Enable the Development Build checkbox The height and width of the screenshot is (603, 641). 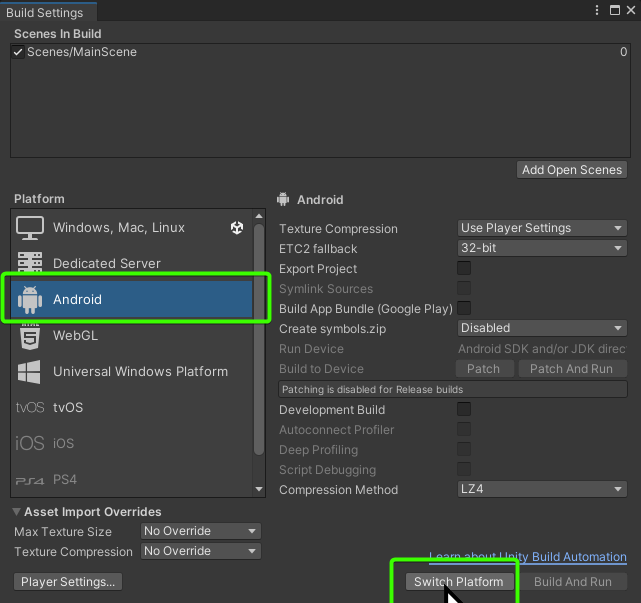coord(464,409)
